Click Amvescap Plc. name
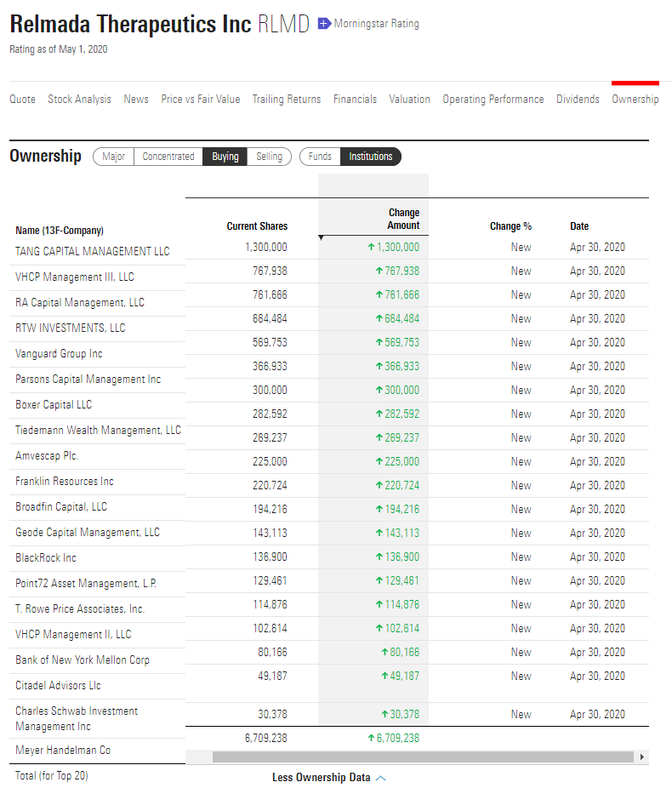672x788 pixels. point(47,456)
